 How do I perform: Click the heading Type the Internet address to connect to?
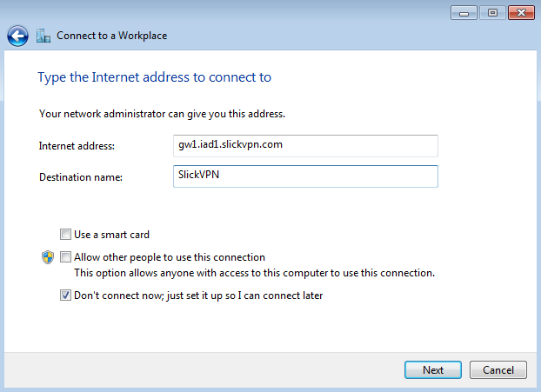[x=155, y=77]
